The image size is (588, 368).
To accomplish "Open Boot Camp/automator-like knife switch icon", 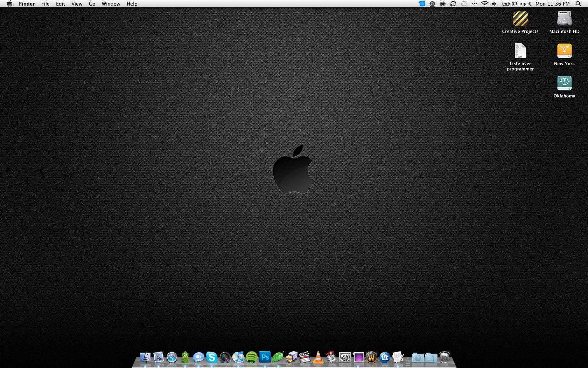I will (331, 357).
